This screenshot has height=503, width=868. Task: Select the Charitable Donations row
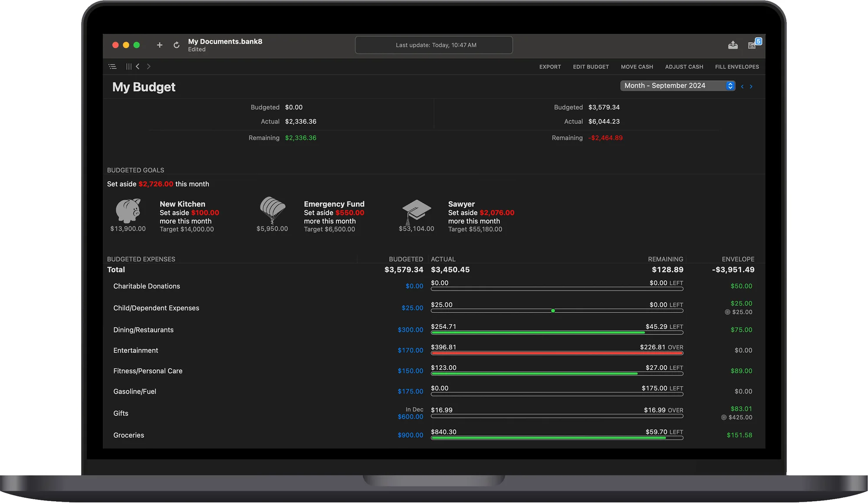[x=434, y=286]
